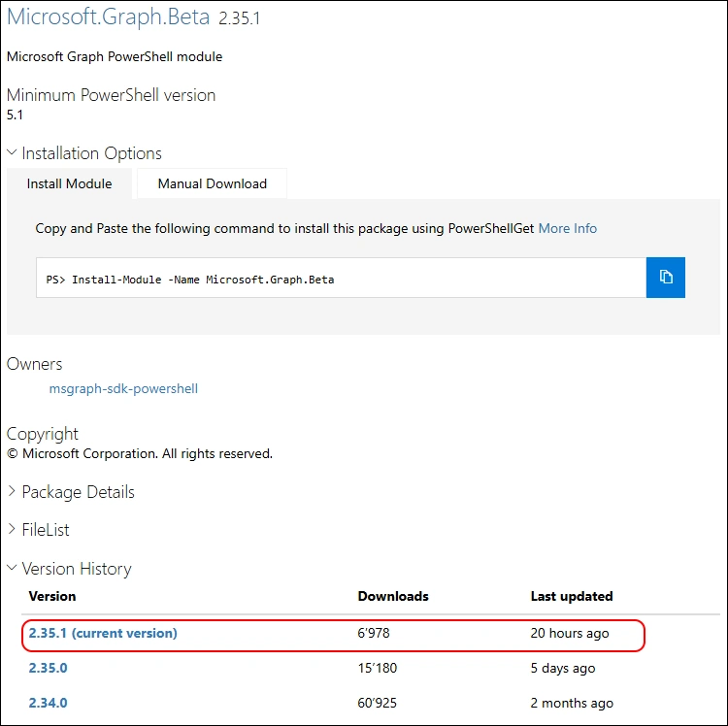Click the Last updated column header
The image size is (728, 726).
572,596
